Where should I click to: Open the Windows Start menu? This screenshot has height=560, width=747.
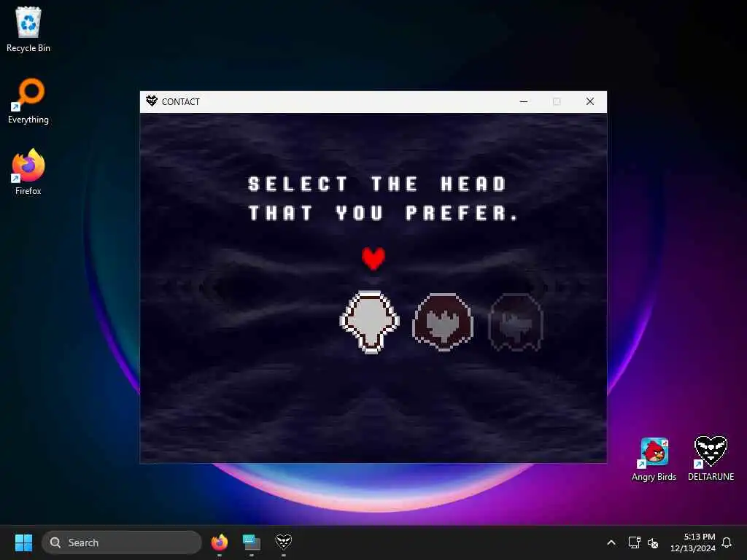(x=23, y=542)
